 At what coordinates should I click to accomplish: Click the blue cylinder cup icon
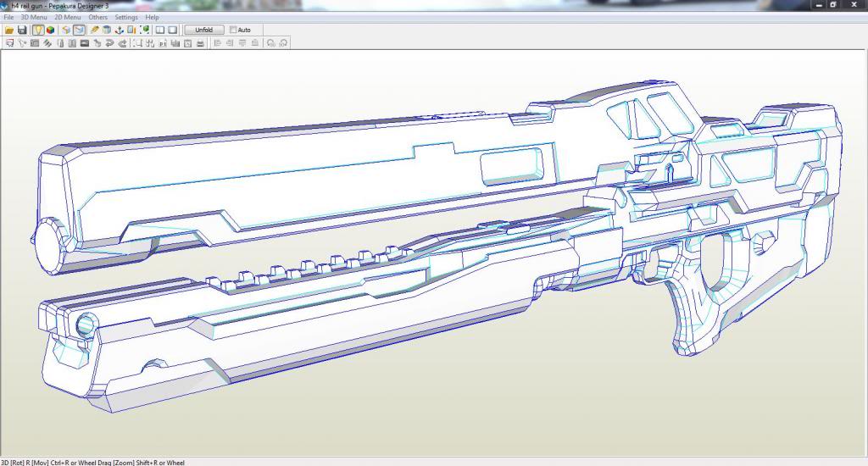tap(107, 30)
